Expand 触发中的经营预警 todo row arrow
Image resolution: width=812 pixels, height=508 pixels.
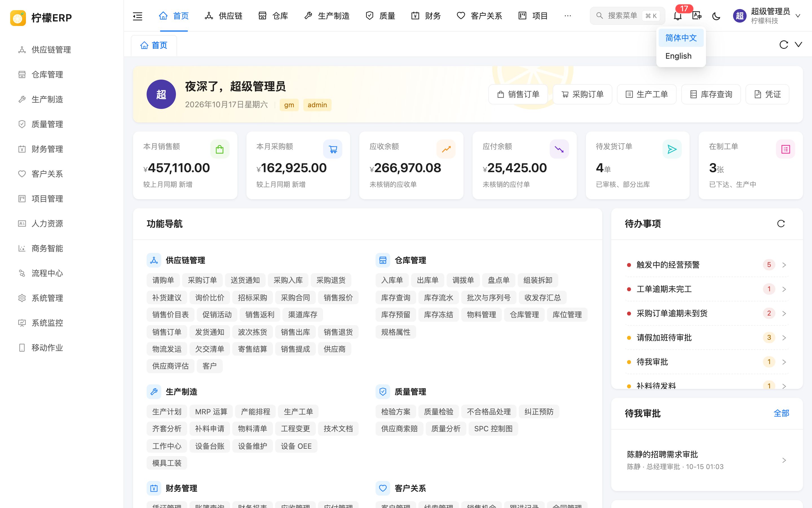pos(784,265)
